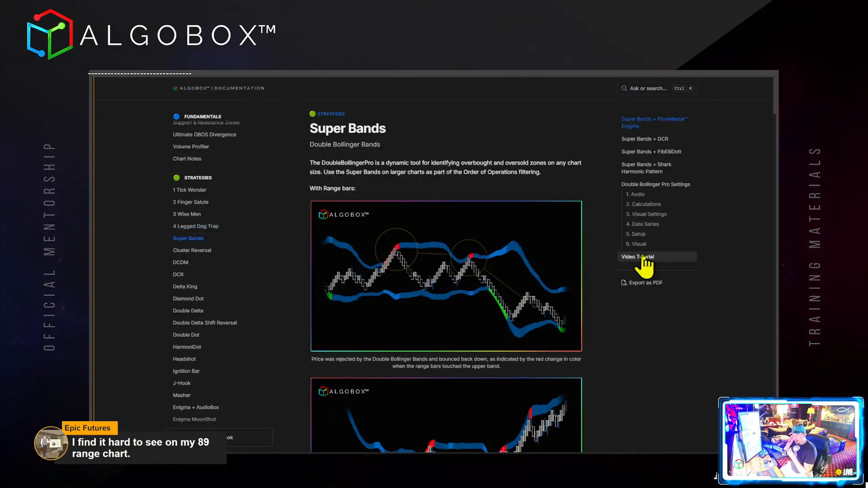Open the Chart Notes page
This screenshot has height=488, width=868.
(x=187, y=159)
